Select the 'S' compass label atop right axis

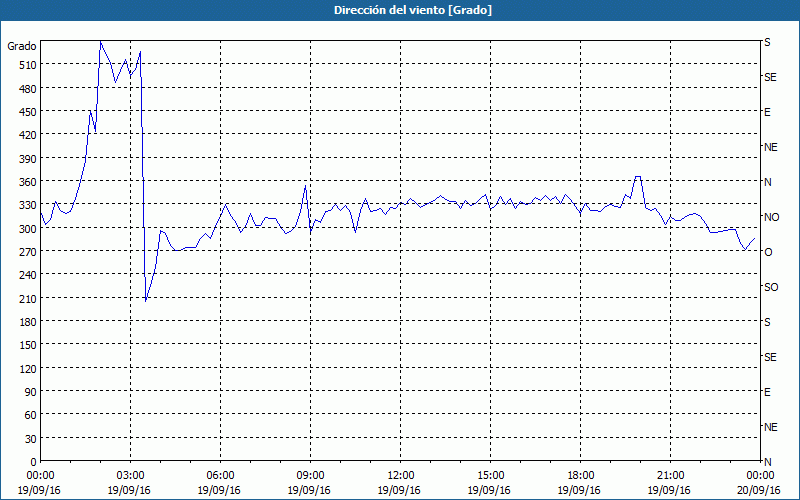point(767,42)
